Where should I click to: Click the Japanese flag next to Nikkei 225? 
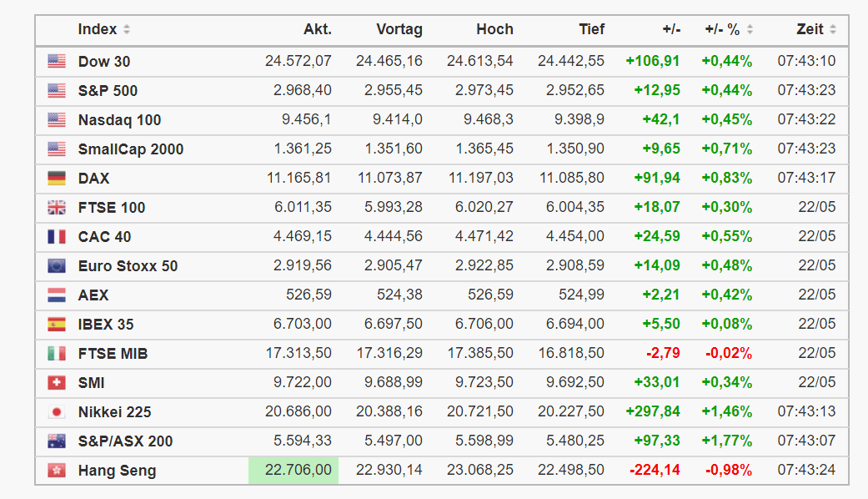[57, 411]
